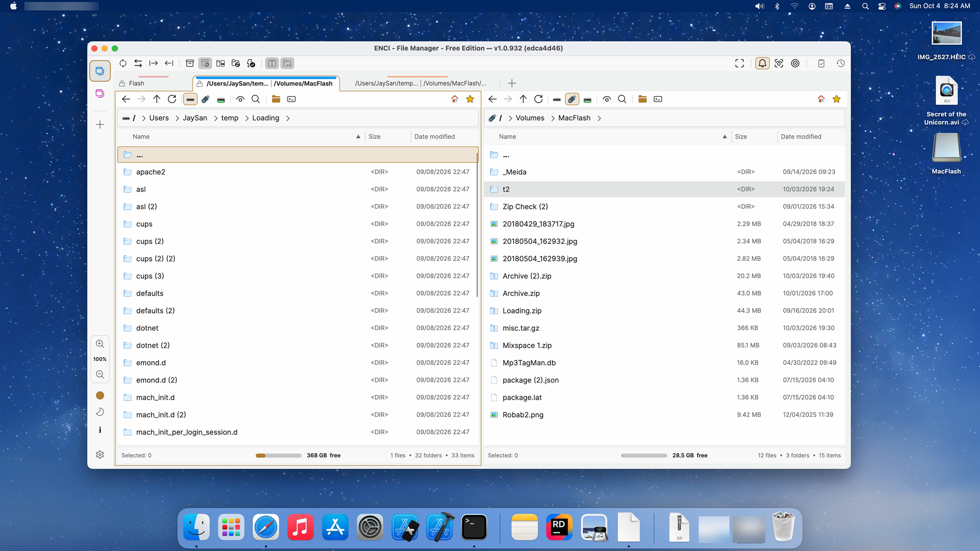The width and height of the screenshot is (980, 551).
Task: Expand chevron after Loading in left breadcrumb
Action: pos(288,118)
